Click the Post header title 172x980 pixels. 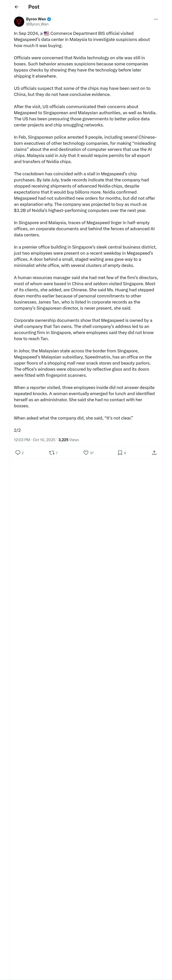coord(34,7)
